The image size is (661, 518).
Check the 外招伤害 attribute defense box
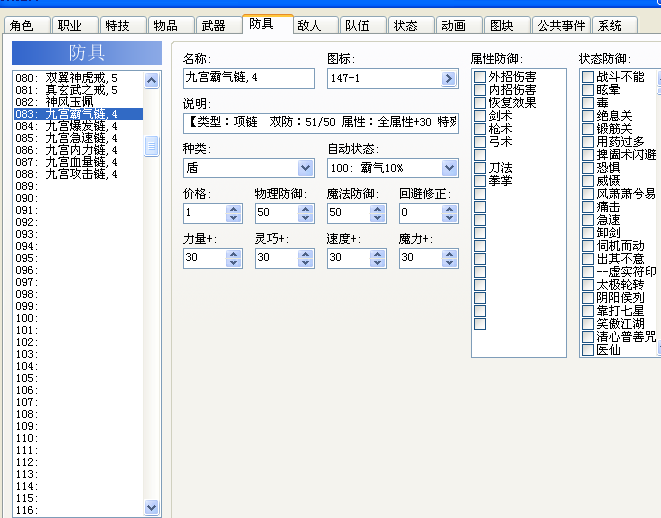coord(480,77)
